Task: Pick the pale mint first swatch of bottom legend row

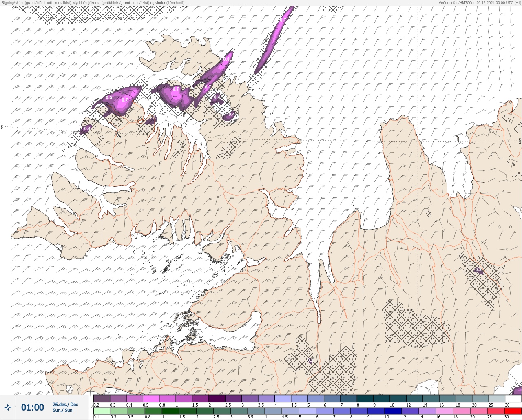Action: (102, 411)
